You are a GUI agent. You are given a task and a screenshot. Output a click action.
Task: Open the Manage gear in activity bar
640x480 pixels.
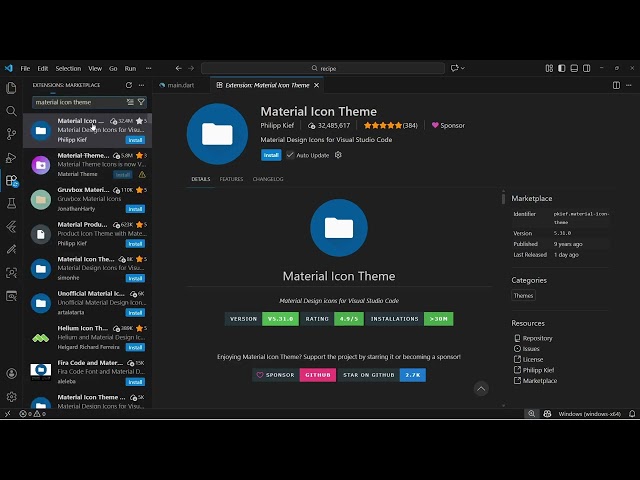point(11,396)
